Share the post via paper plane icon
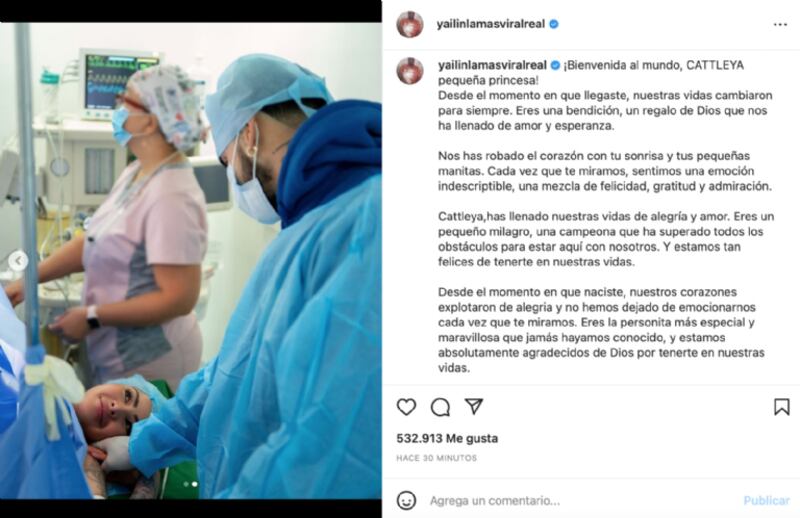This screenshot has width=800, height=518. (x=474, y=406)
